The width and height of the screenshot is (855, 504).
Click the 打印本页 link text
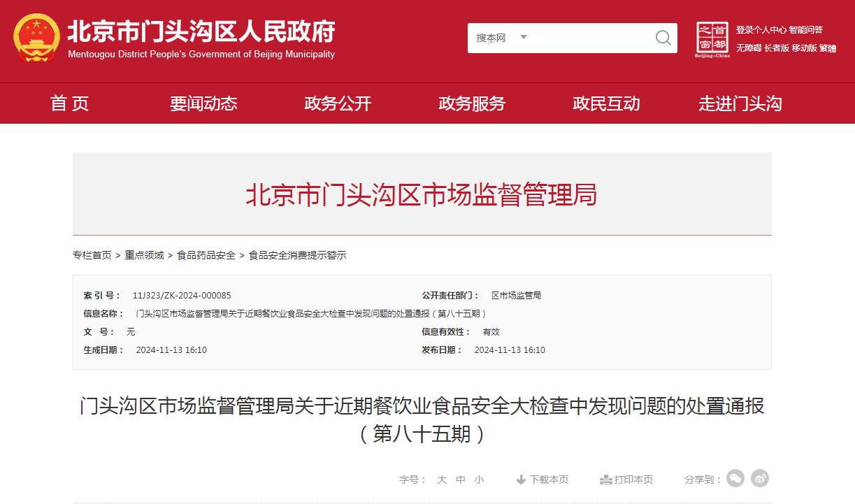coord(633,480)
